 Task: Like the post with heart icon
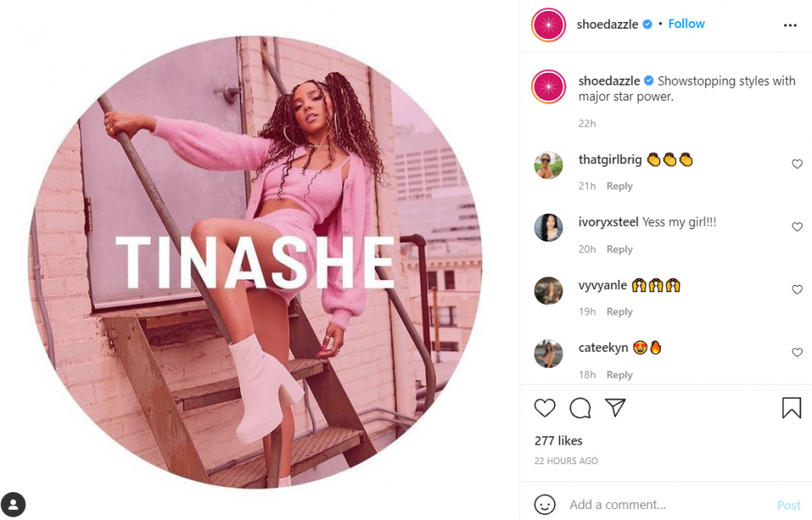pos(544,408)
